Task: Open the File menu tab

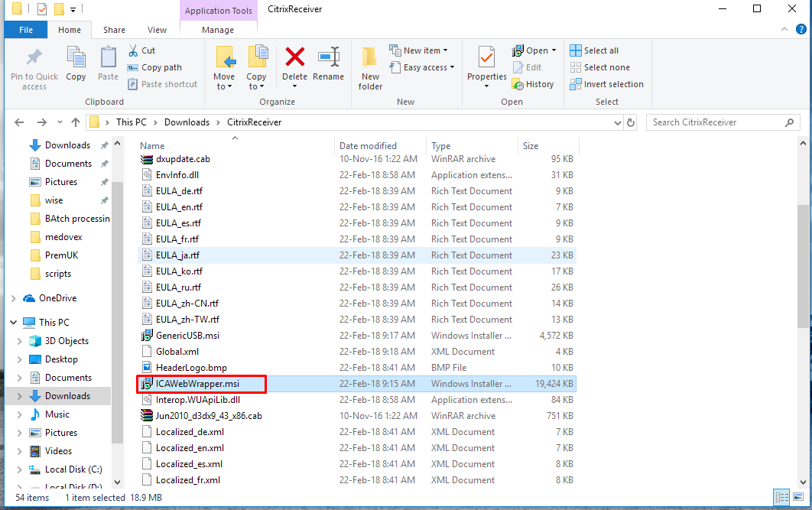Action: (x=25, y=30)
